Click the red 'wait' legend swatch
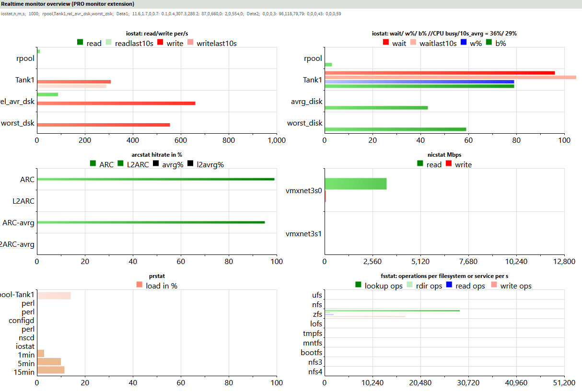582x392 pixels. [x=386, y=43]
